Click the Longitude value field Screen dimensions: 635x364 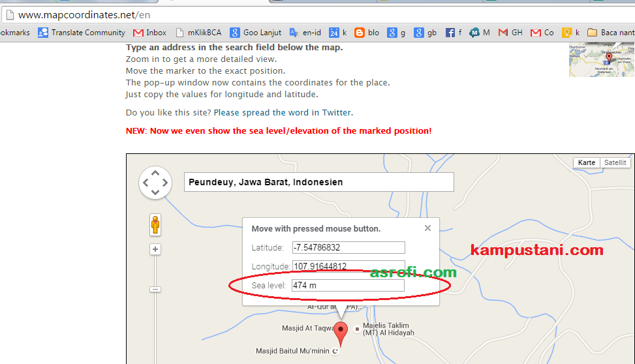click(348, 266)
